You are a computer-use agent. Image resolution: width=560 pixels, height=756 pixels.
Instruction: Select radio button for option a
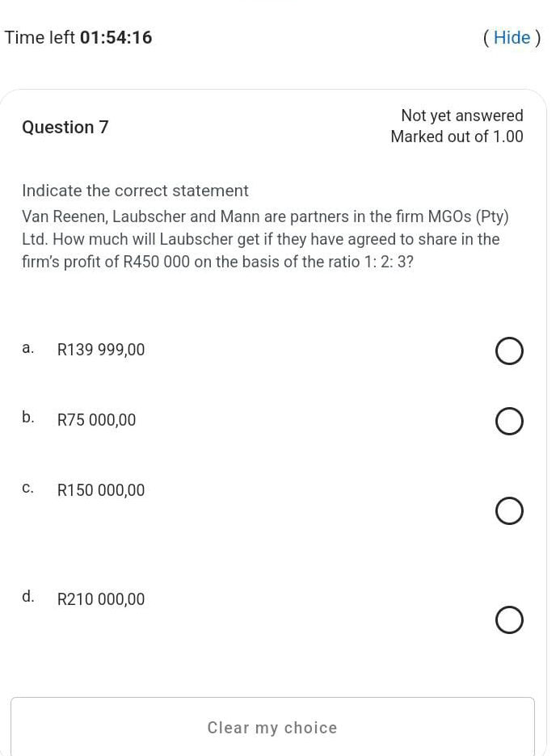coord(509,351)
